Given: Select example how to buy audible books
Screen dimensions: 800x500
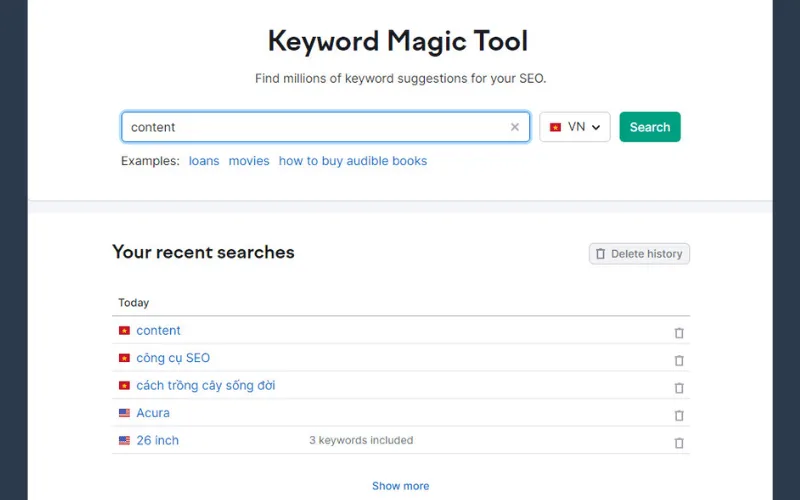Looking at the screenshot, I should tap(353, 161).
